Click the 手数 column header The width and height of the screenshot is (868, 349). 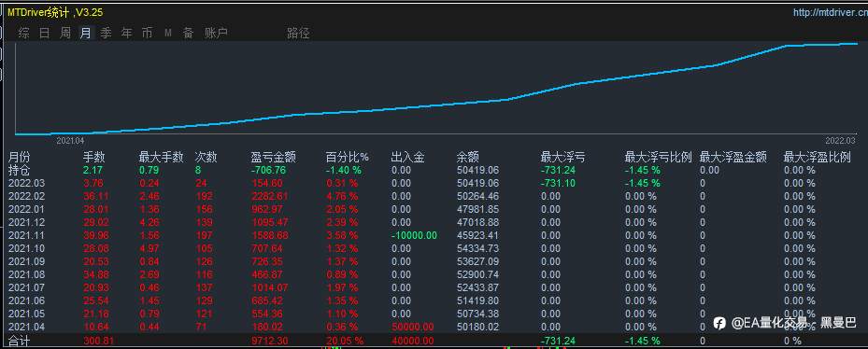pos(93,157)
